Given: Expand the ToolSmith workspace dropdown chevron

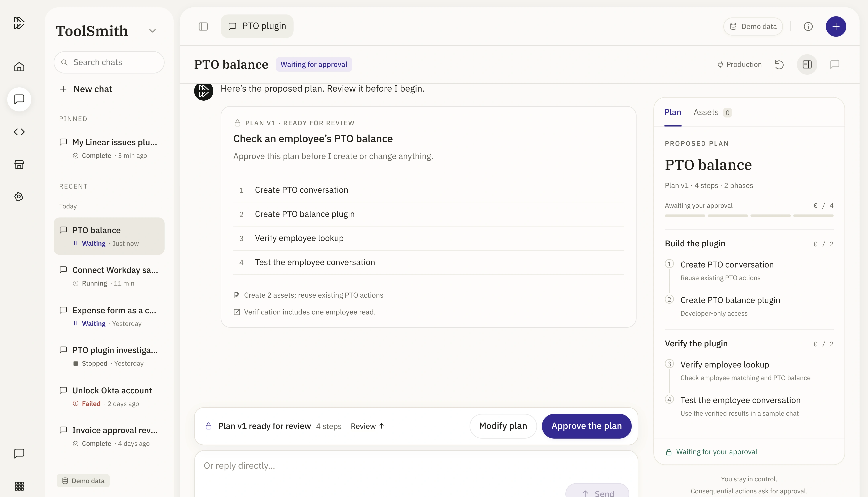Looking at the screenshot, I should 153,31.
